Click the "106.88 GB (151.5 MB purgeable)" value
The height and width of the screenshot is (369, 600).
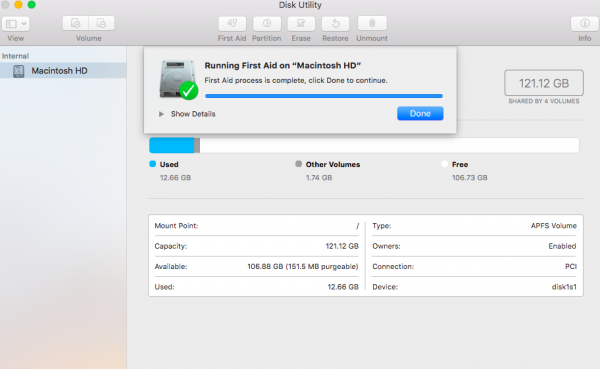pyautogui.click(x=303, y=266)
